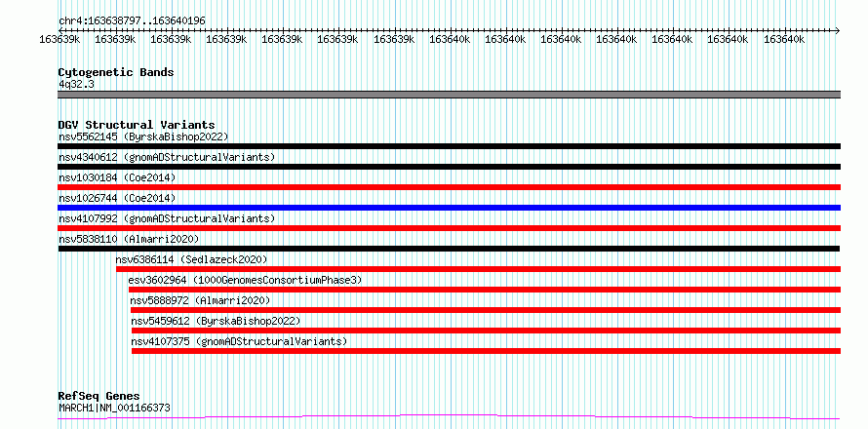This screenshot has width=868, height=429.
Task: Click the black bar under nsv4340612
Action: click(x=449, y=167)
